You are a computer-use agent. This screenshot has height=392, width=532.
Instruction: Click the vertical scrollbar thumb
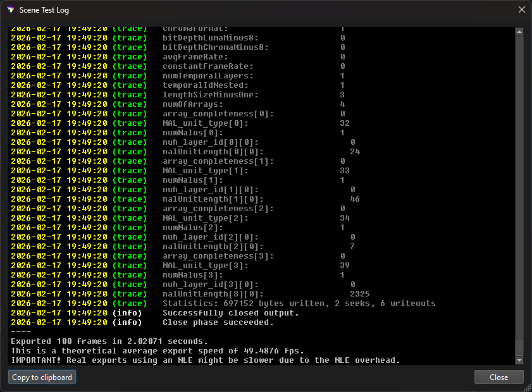coord(519,348)
